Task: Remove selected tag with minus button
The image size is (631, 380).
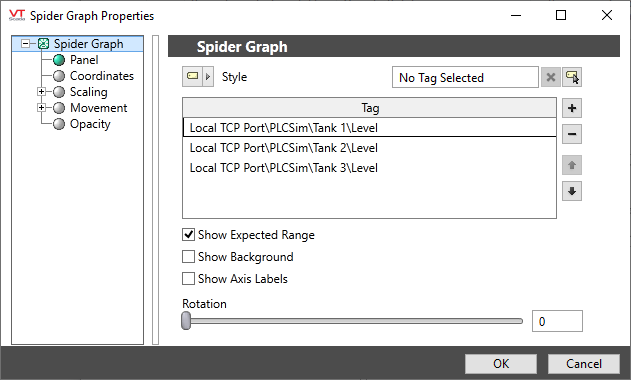Action: (x=572, y=134)
